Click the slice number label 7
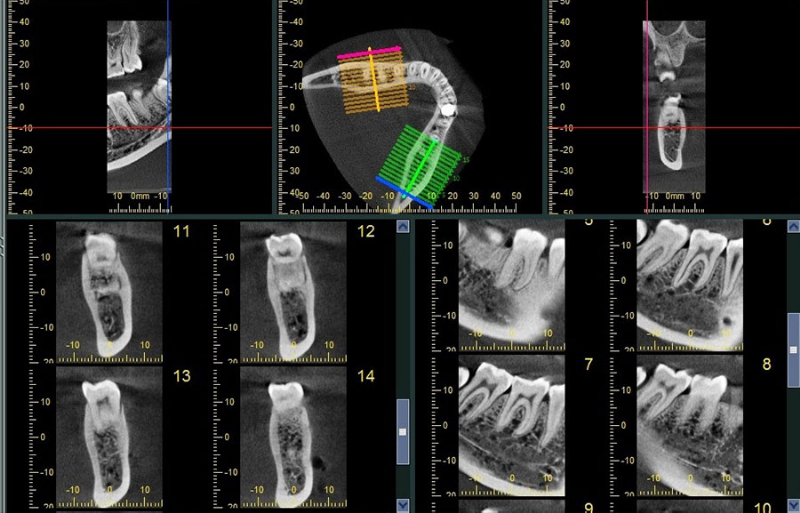Viewport: 800px width, 513px height. (588, 364)
